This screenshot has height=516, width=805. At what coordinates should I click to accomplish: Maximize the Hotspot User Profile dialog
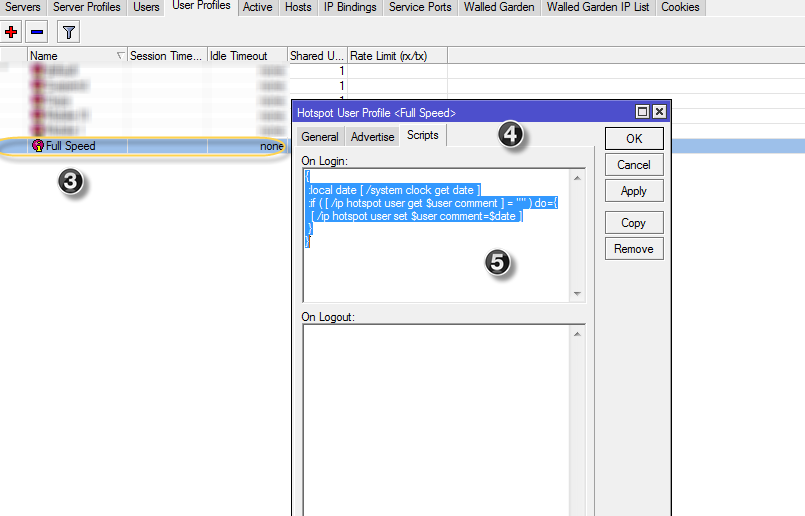pos(643,112)
